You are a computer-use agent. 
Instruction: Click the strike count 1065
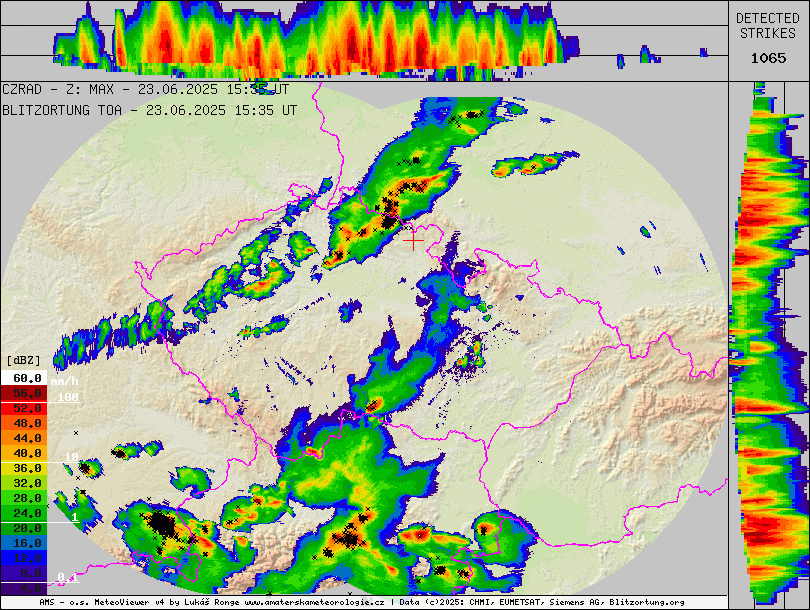click(x=768, y=58)
